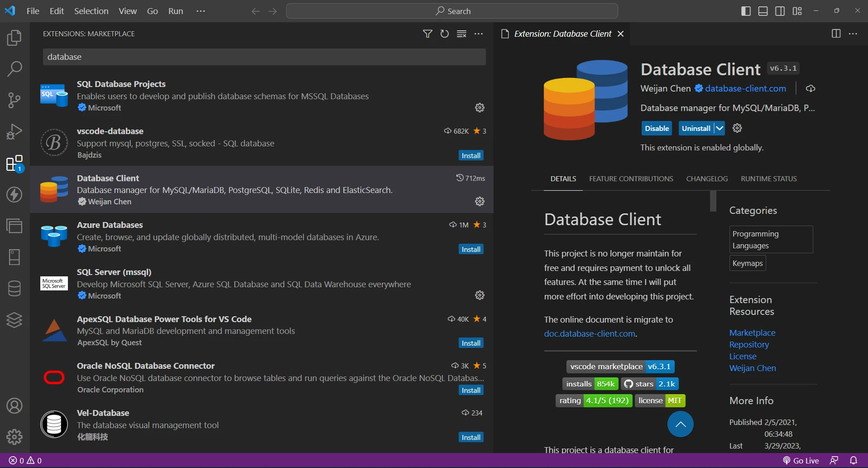Viewport: 868px width, 468px height.
Task: Toggle the primary side bar layout
Action: tap(746, 11)
